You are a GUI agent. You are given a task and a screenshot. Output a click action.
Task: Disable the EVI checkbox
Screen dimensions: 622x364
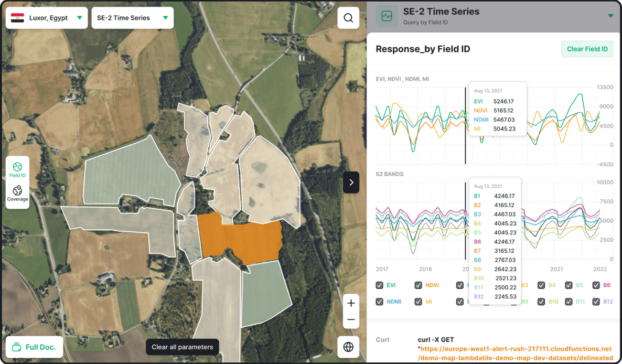click(380, 285)
